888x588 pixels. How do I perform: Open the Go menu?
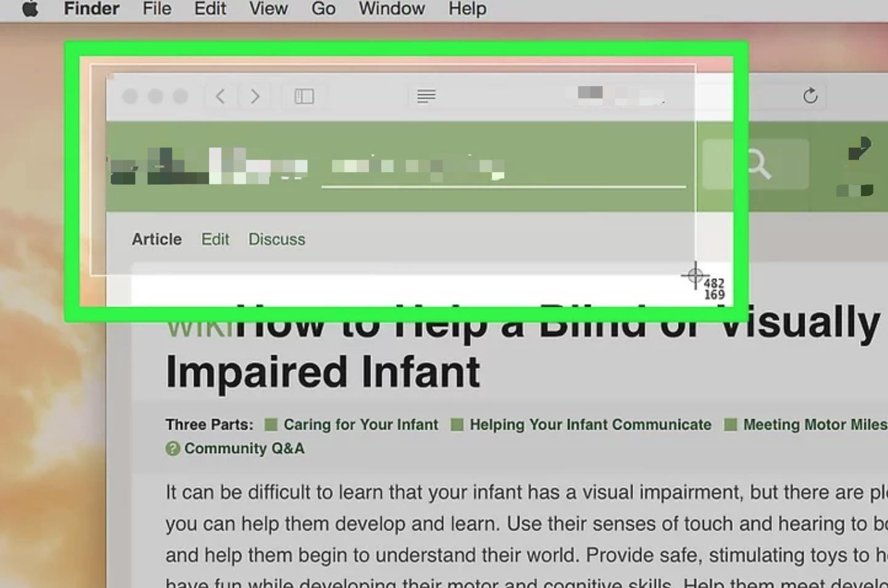click(x=323, y=9)
